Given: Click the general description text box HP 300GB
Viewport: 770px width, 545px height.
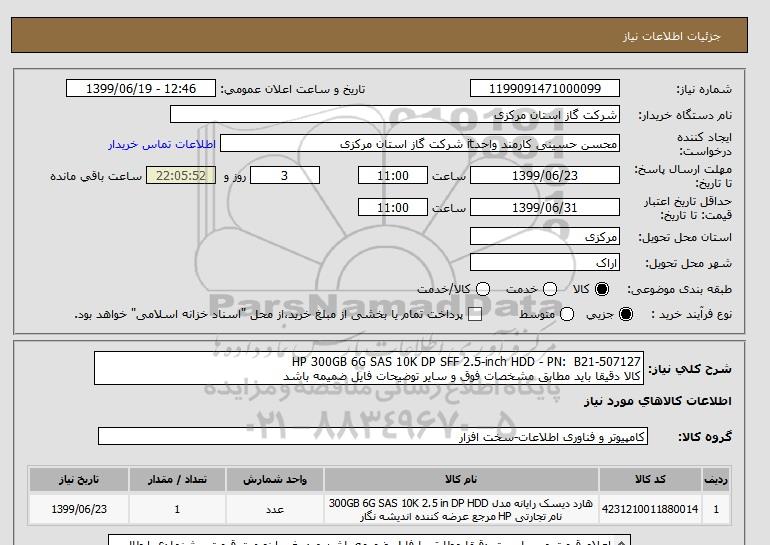Looking at the screenshot, I should pyautogui.click(x=369, y=368).
